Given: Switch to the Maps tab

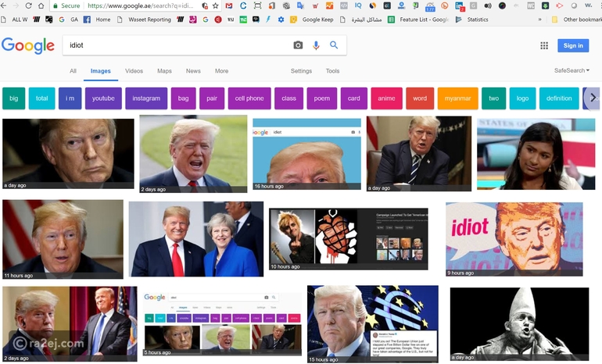Looking at the screenshot, I should pos(164,71).
